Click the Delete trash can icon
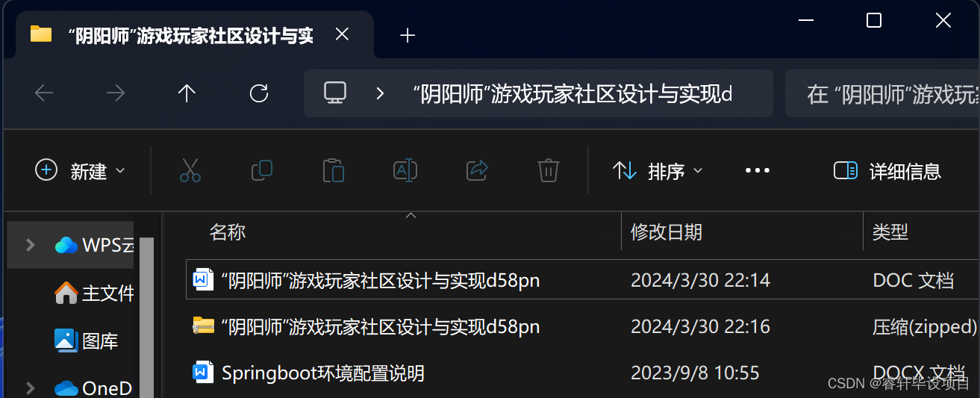The image size is (980, 398). (x=549, y=171)
